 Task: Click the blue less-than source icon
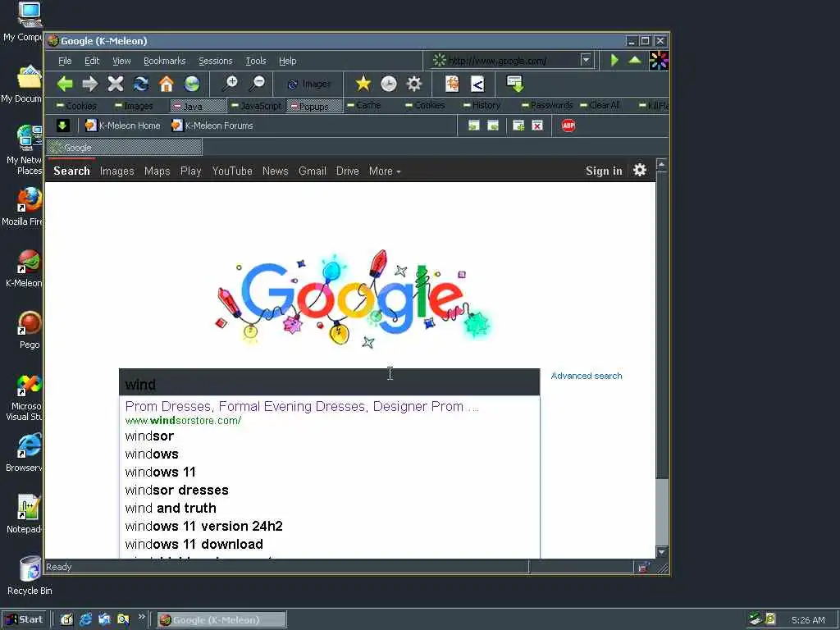click(x=477, y=84)
